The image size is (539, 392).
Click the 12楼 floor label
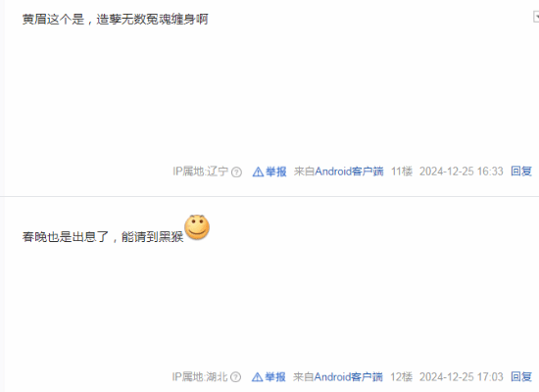pyautogui.click(x=401, y=376)
